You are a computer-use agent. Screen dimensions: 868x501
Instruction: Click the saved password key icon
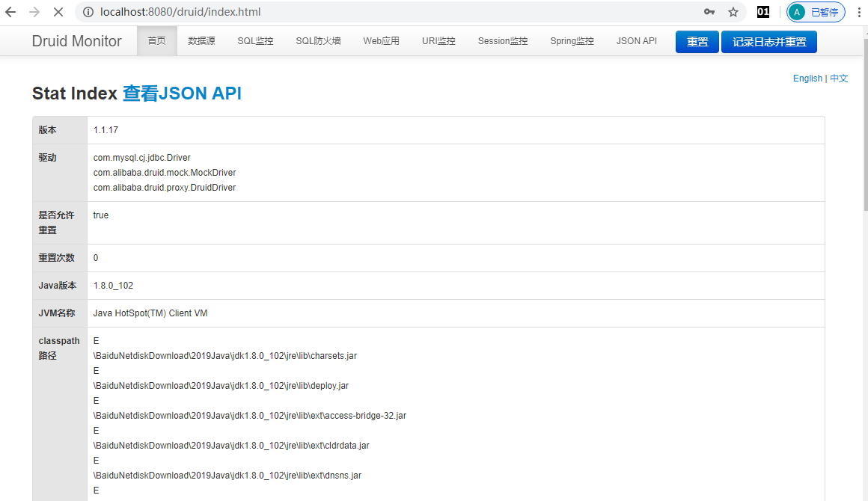pyautogui.click(x=709, y=12)
